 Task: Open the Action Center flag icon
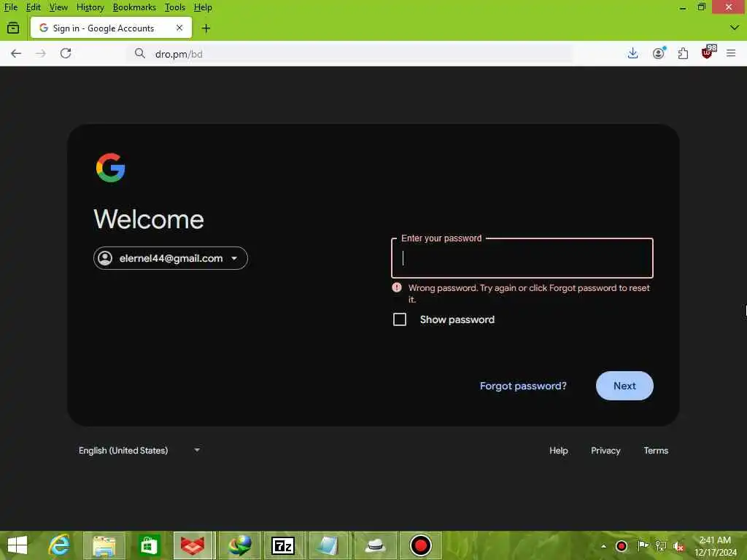[643, 545]
